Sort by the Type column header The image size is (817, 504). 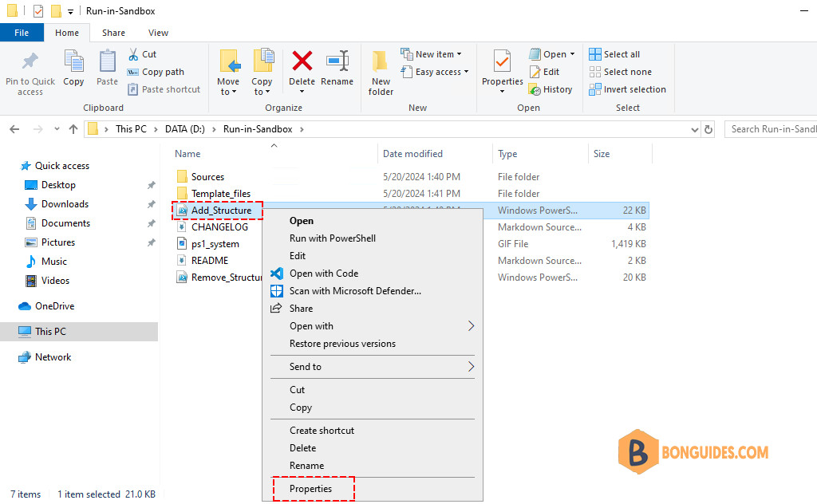point(507,154)
